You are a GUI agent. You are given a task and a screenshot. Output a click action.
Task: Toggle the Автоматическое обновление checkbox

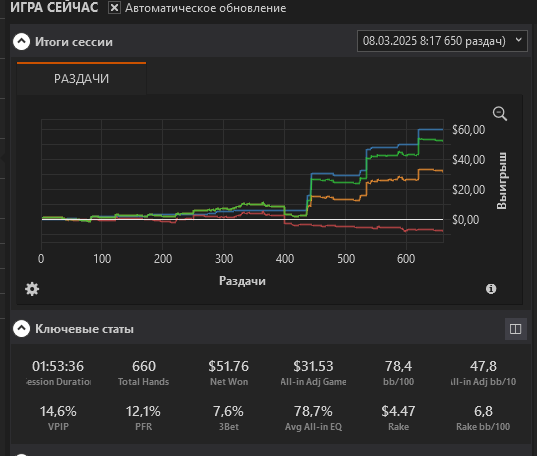click(114, 8)
